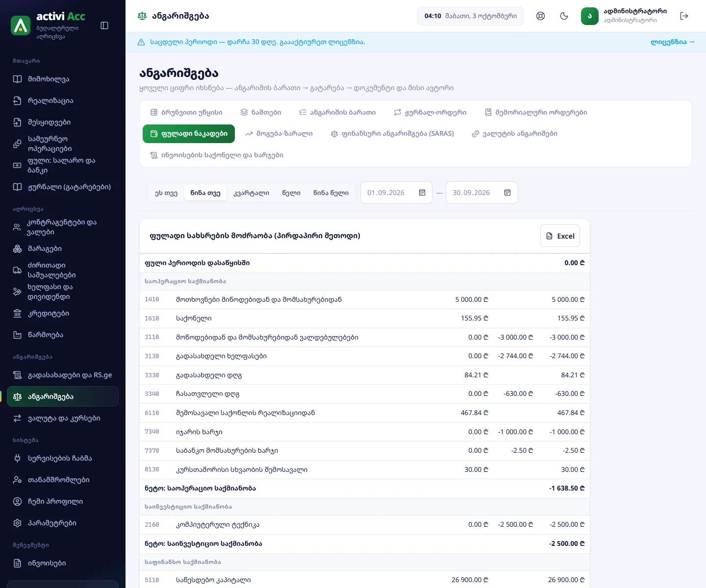Click the activi Acc logo icon
706x588 pixels.
pos(21,25)
